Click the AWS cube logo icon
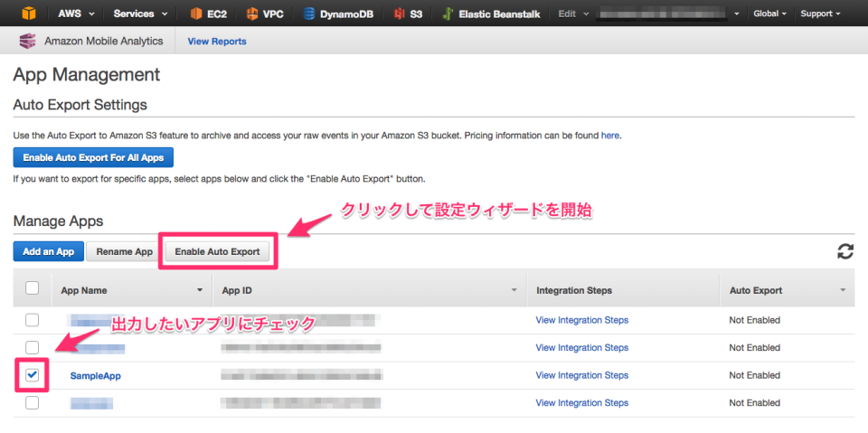This screenshot has height=433, width=868. point(29,14)
